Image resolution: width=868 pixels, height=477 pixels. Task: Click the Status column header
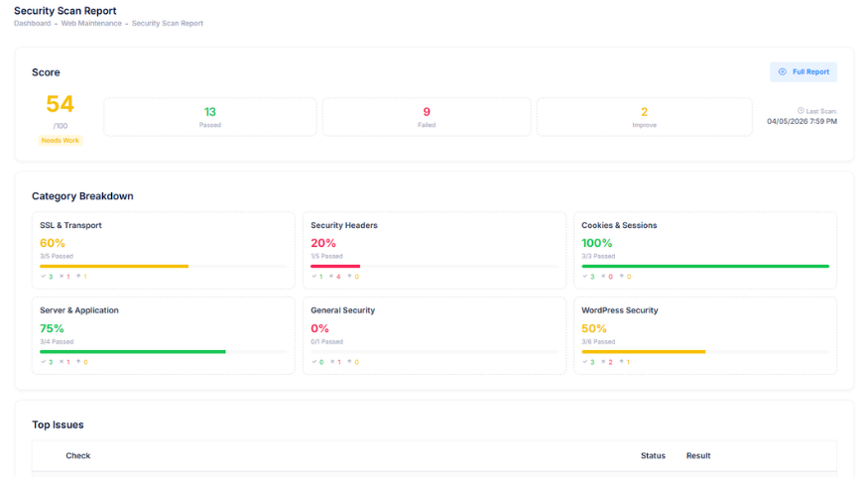[x=653, y=455]
